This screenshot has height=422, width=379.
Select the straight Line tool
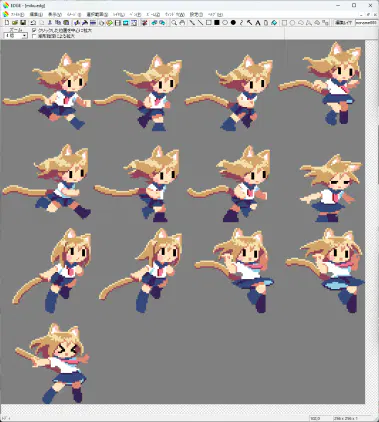click(200, 23)
